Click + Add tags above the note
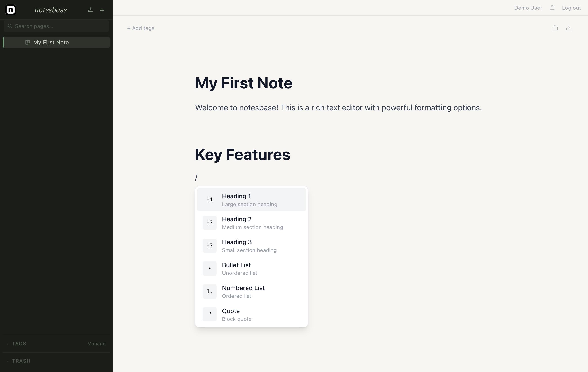Image resolution: width=588 pixels, height=372 pixels. point(141,28)
